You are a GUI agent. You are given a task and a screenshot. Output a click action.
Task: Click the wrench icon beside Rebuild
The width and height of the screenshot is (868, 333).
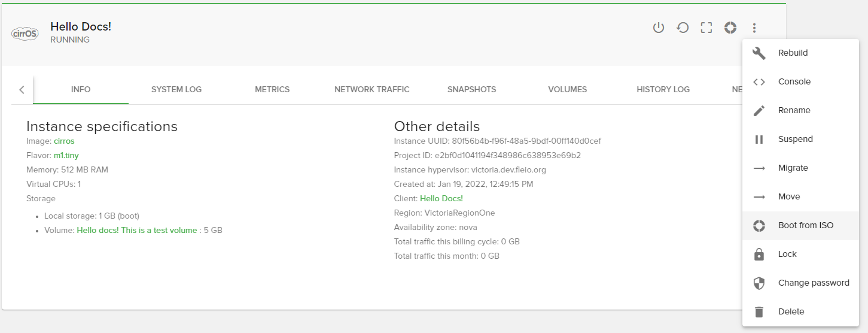(759, 53)
